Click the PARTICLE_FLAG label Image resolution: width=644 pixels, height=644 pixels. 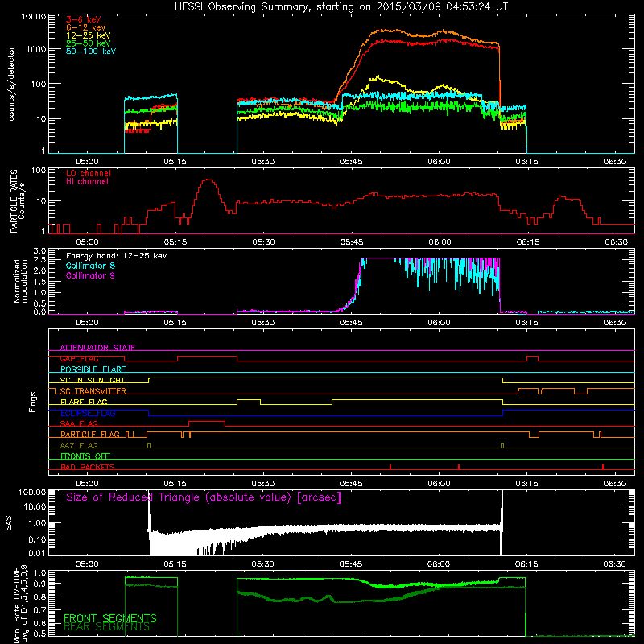click(90, 434)
